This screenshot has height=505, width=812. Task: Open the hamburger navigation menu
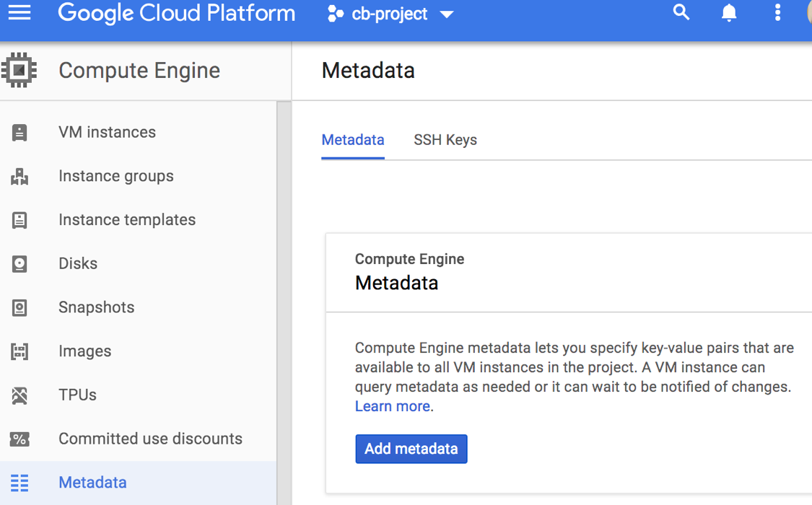[19, 12]
